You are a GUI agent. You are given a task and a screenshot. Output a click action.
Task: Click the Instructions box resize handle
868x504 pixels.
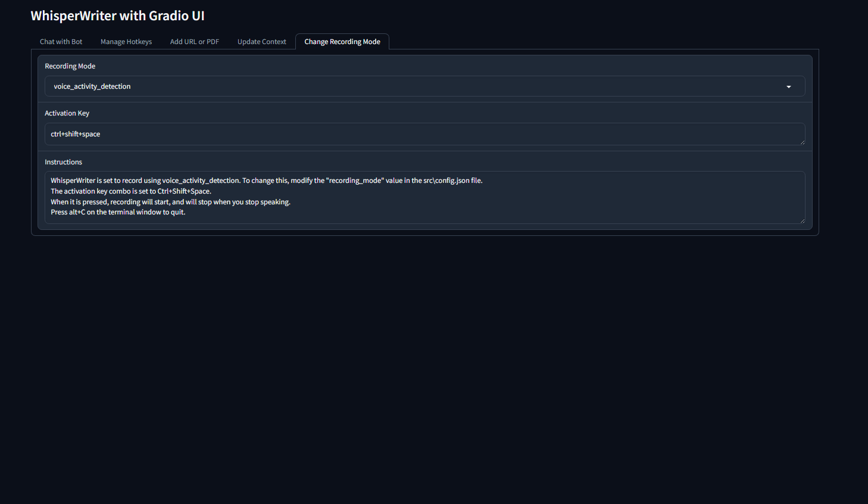coord(802,220)
